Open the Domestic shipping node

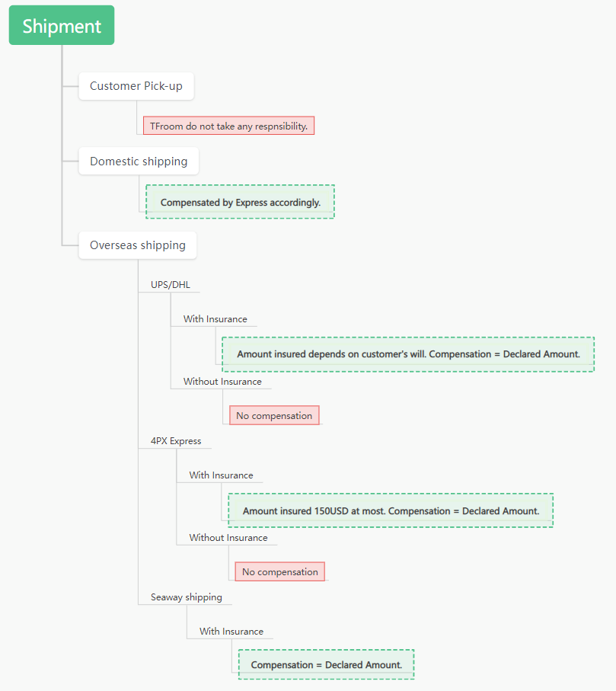139,162
